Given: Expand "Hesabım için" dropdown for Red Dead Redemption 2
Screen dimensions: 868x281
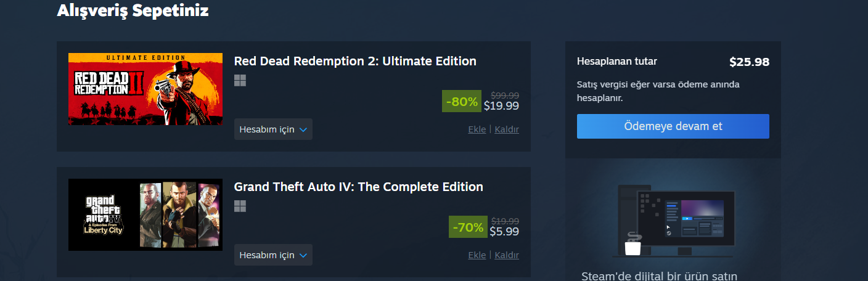Looking at the screenshot, I should (x=273, y=129).
